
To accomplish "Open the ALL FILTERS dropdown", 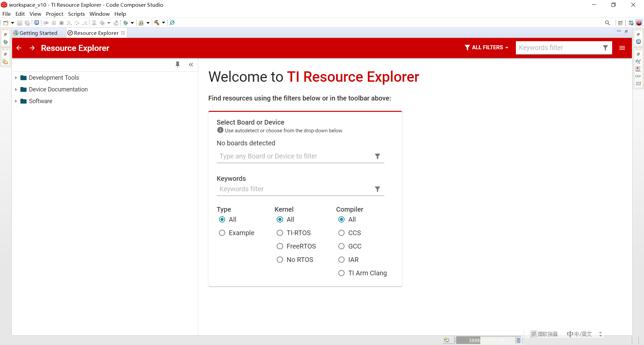I will pyautogui.click(x=486, y=48).
